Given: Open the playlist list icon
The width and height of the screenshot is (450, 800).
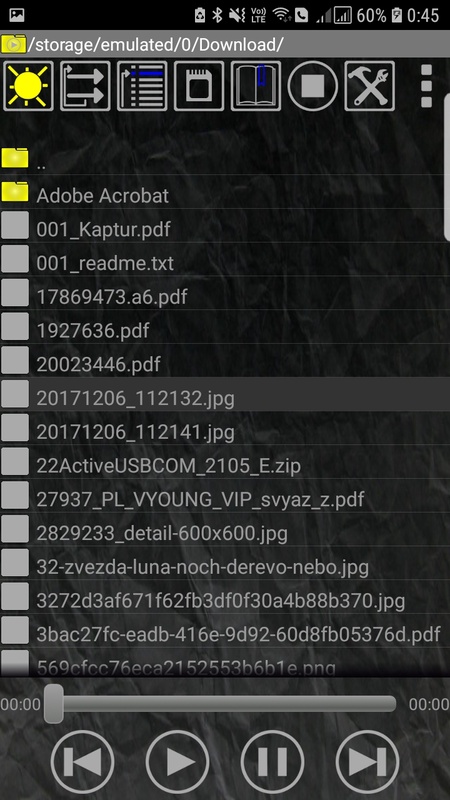Looking at the screenshot, I should click(x=142, y=86).
